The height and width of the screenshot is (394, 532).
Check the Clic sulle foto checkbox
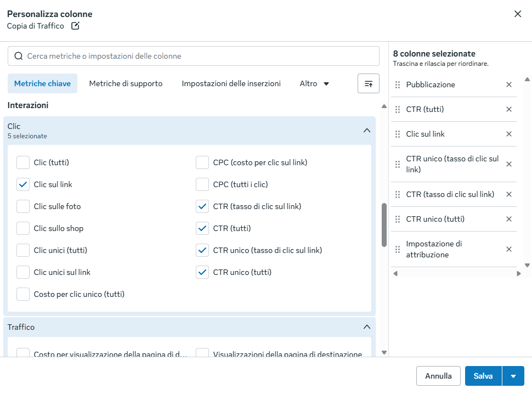click(x=23, y=206)
